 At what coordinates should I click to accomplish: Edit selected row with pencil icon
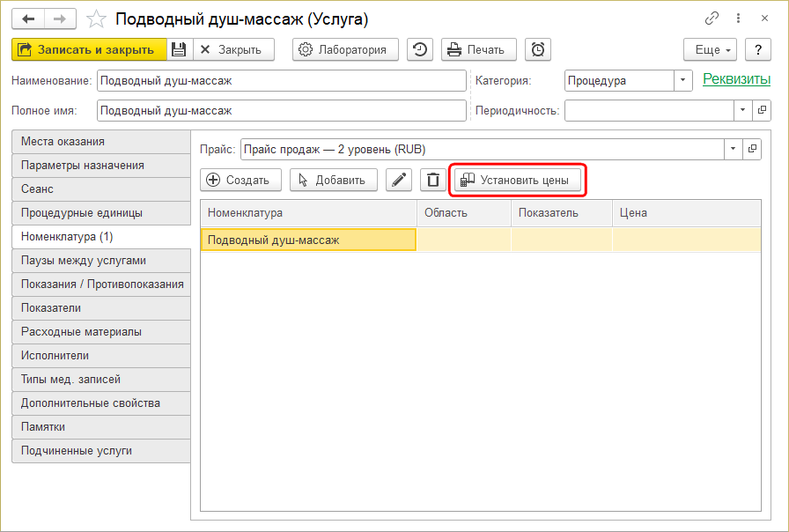(x=400, y=180)
